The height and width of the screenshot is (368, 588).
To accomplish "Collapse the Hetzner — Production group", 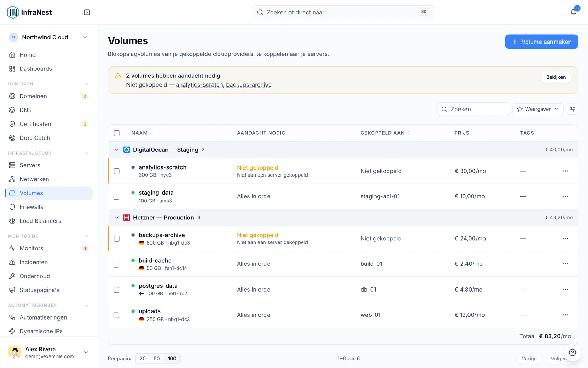I will click(117, 218).
